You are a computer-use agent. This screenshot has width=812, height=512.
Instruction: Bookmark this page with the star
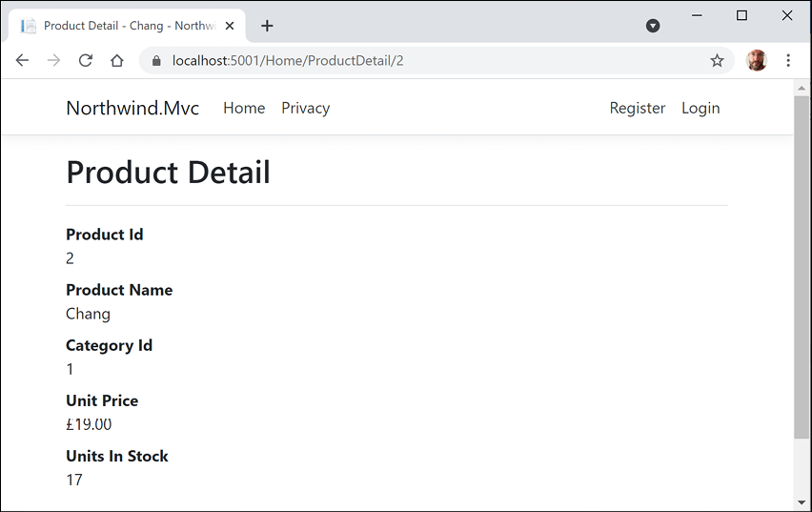717,61
